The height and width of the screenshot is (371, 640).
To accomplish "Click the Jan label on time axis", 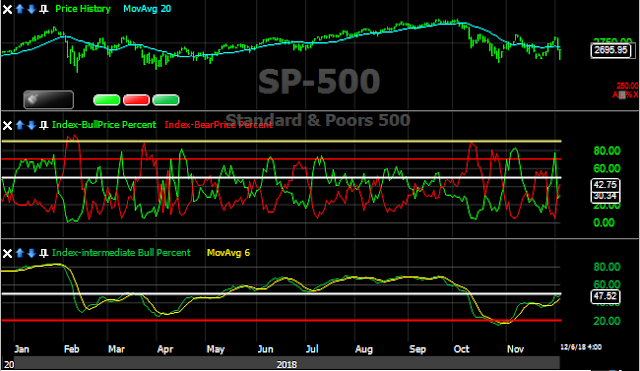I will 22,349.
